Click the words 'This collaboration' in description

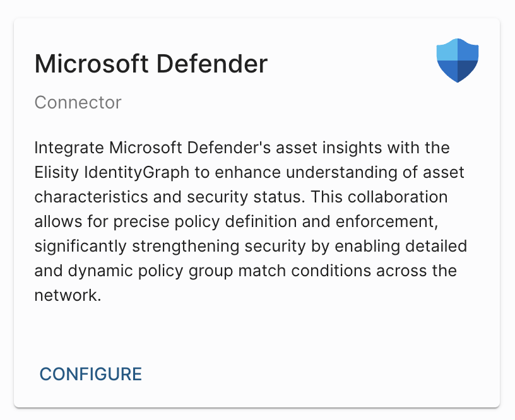point(379,197)
